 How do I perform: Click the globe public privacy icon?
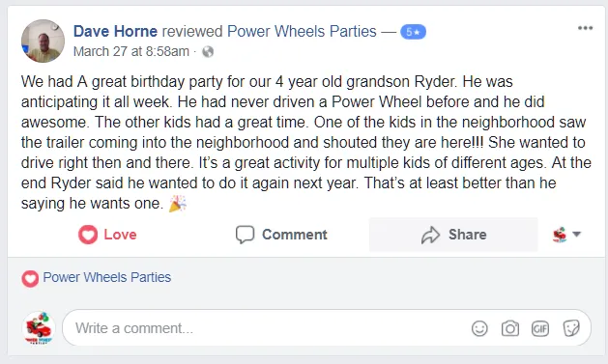click(208, 51)
